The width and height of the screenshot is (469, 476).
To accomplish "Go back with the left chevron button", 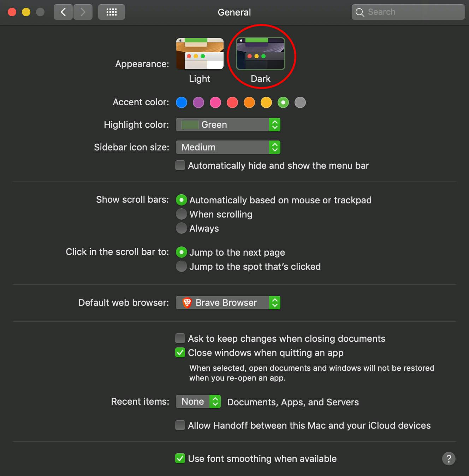I will [x=63, y=12].
